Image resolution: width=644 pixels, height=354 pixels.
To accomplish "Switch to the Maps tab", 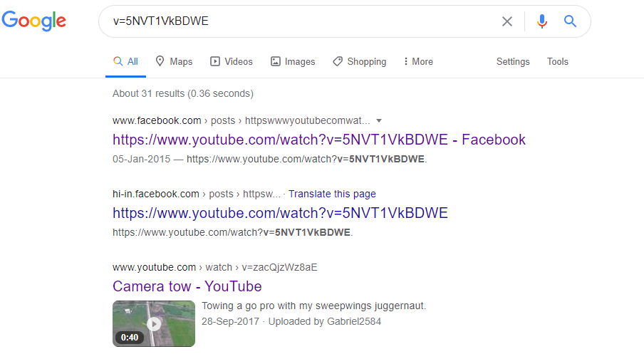I will pyautogui.click(x=174, y=61).
